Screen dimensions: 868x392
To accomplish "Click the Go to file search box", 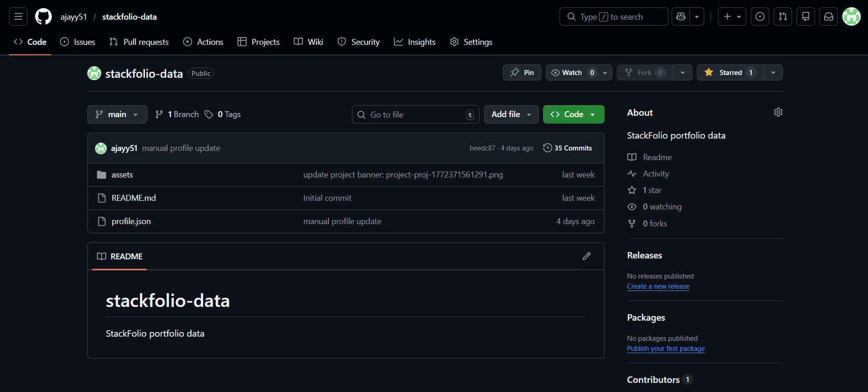I will [x=415, y=114].
